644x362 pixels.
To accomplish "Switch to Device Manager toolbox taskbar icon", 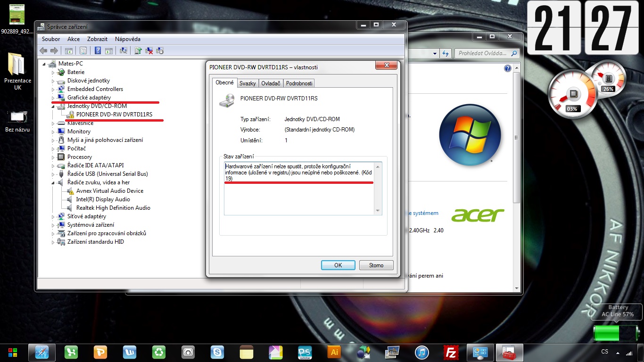I will click(x=509, y=352).
